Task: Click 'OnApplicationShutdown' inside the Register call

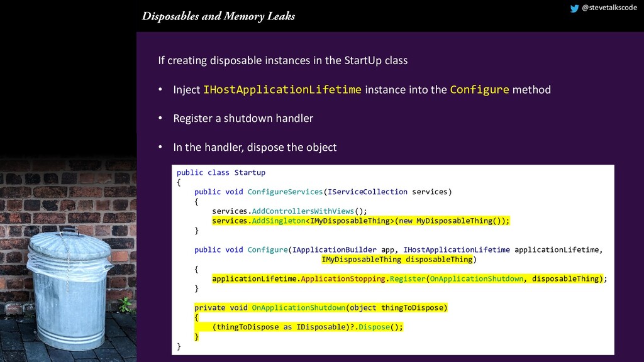Action: coord(477,278)
